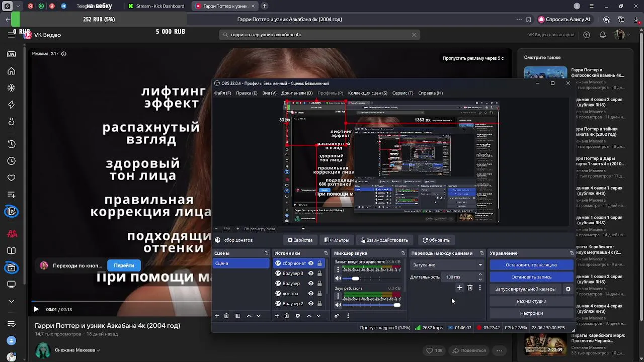Open virtual camera settings gear icon
Screen dimensions: 644x362
568,289
